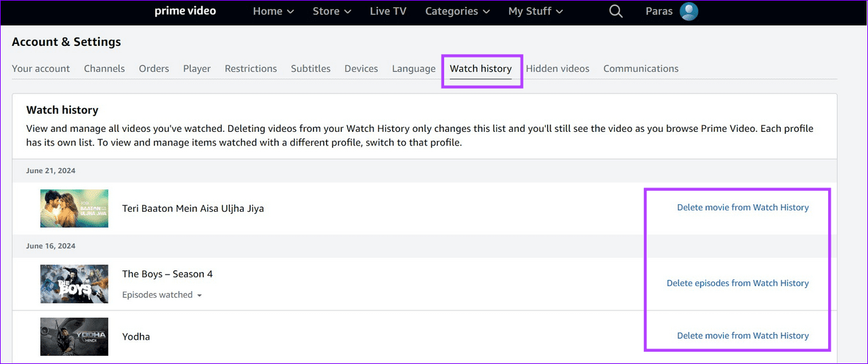Switch to the Subtitles tab
This screenshot has width=868, height=364.
(311, 68)
